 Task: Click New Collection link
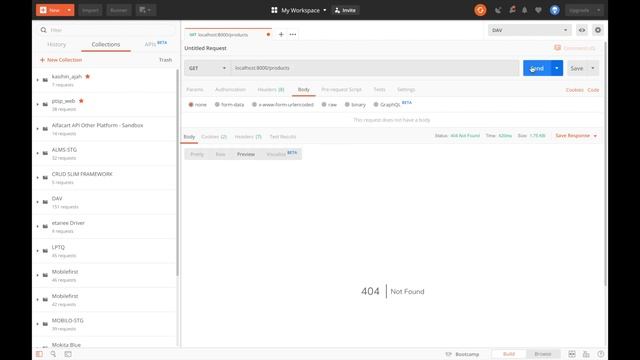pyautogui.click(x=61, y=60)
